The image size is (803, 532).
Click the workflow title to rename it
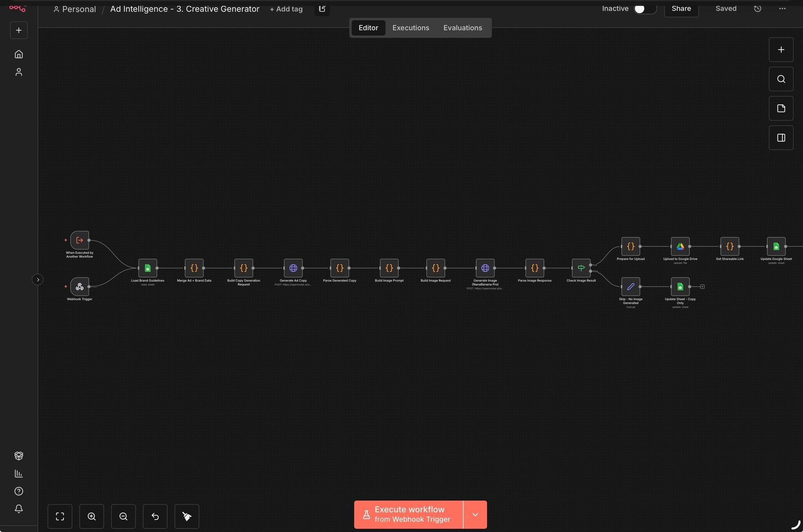click(184, 9)
